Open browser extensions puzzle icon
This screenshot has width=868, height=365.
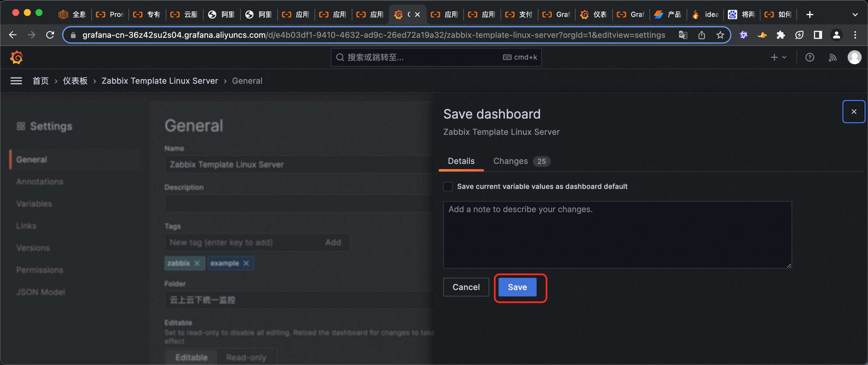[x=781, y=35]
